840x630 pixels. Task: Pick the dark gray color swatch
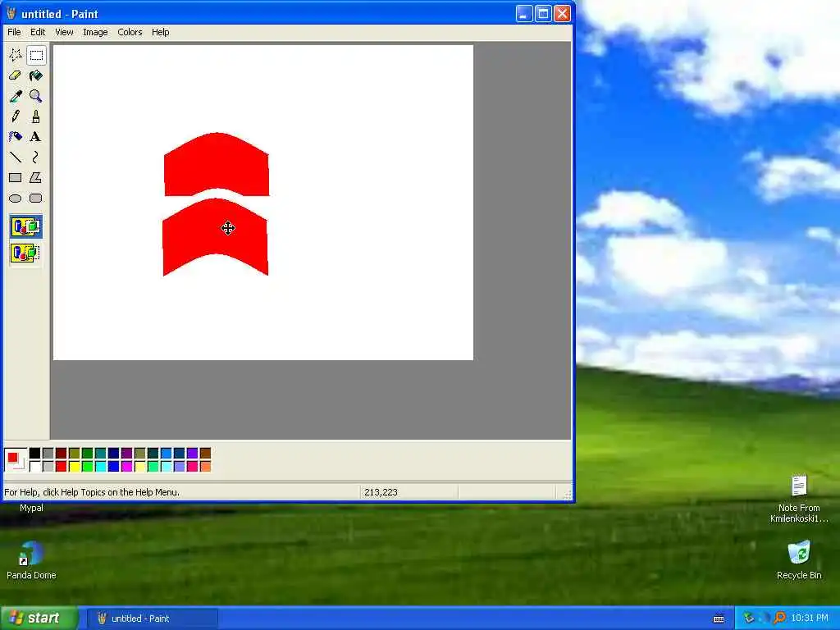(x=48, y=454)
